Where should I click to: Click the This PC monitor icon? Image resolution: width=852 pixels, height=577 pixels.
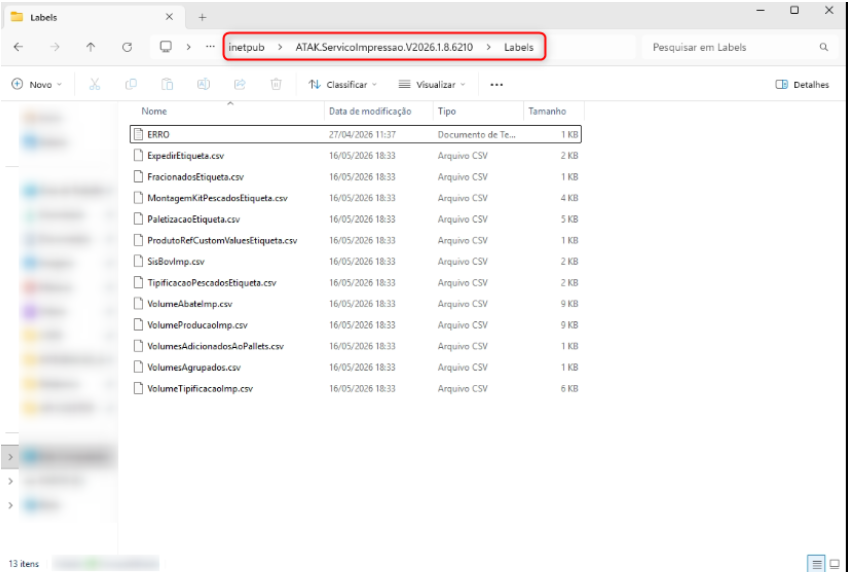point(166,47)
